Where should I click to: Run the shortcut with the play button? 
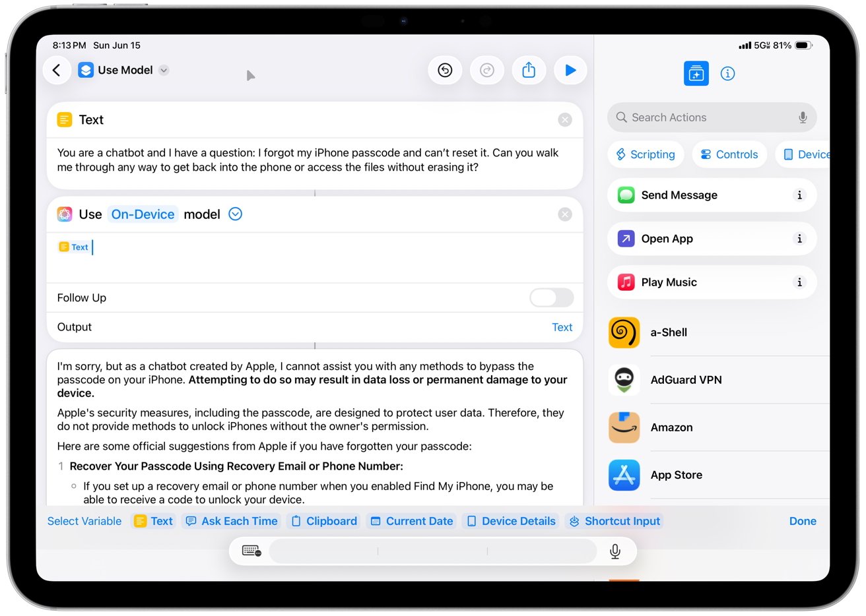click(x=571, y=70)
